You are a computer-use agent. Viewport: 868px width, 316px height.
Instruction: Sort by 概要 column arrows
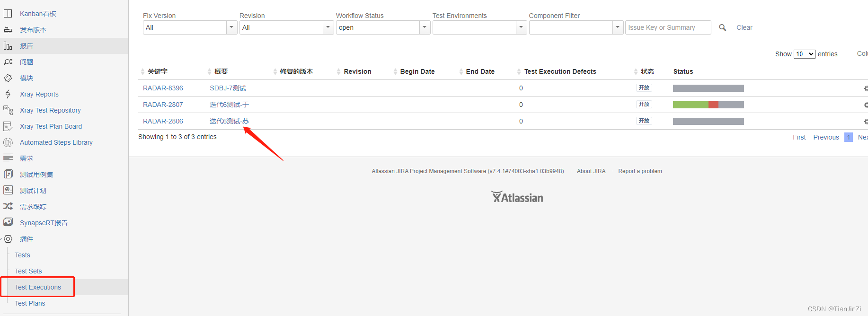point(209,71)
